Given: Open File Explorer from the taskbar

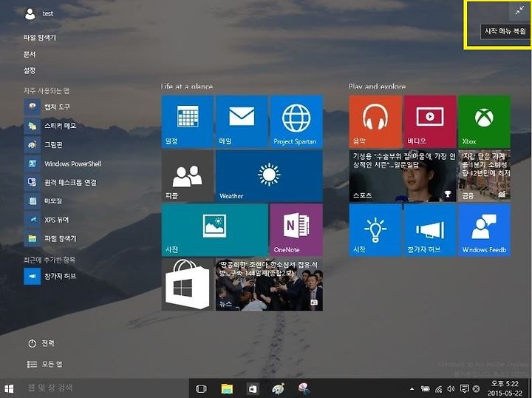Looking at the screenshot, I should pyautogui.click(x=227, y=388).
